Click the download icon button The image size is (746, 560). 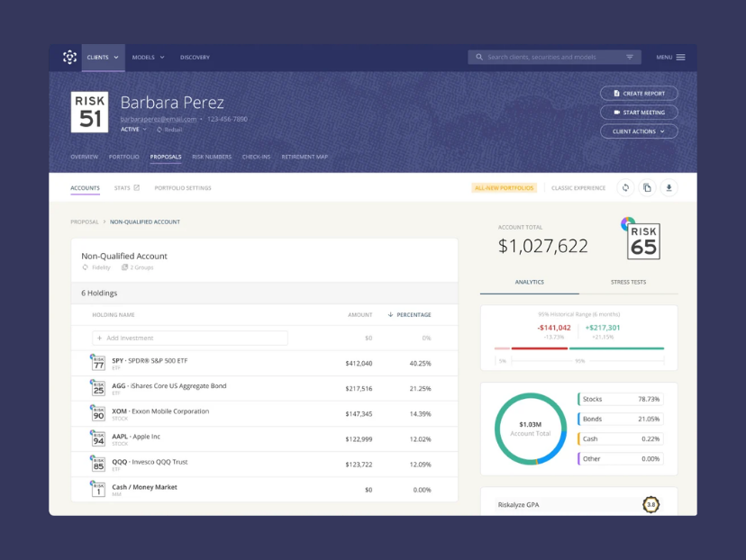(669, 188)
